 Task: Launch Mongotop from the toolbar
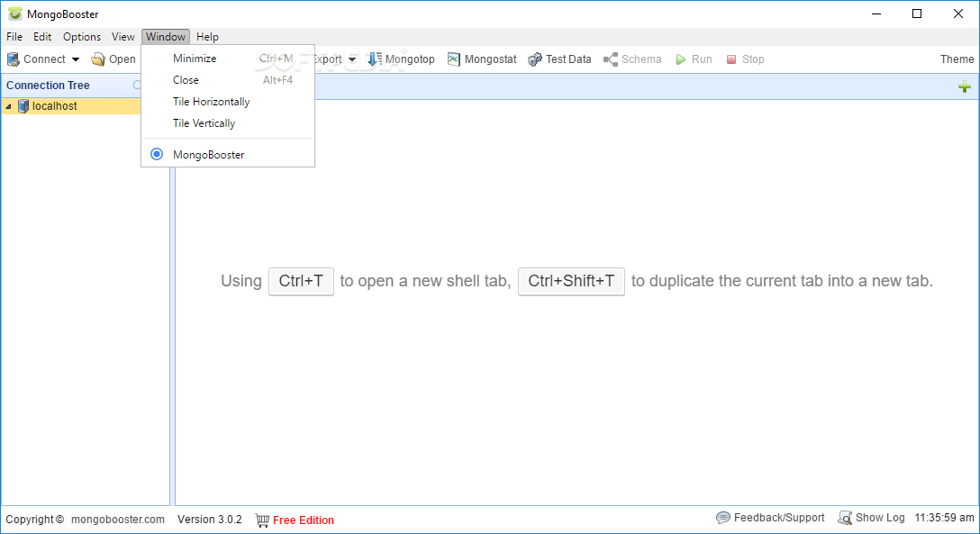[401, 59]
